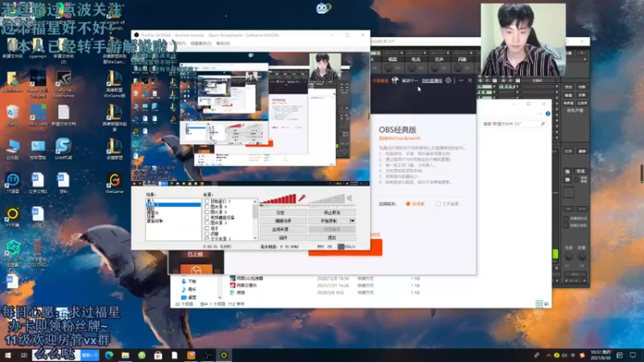This screenshot has height=362, width=644.
Task: Click up arrow of OBS sources scrollbar
Action: point(255,202)
